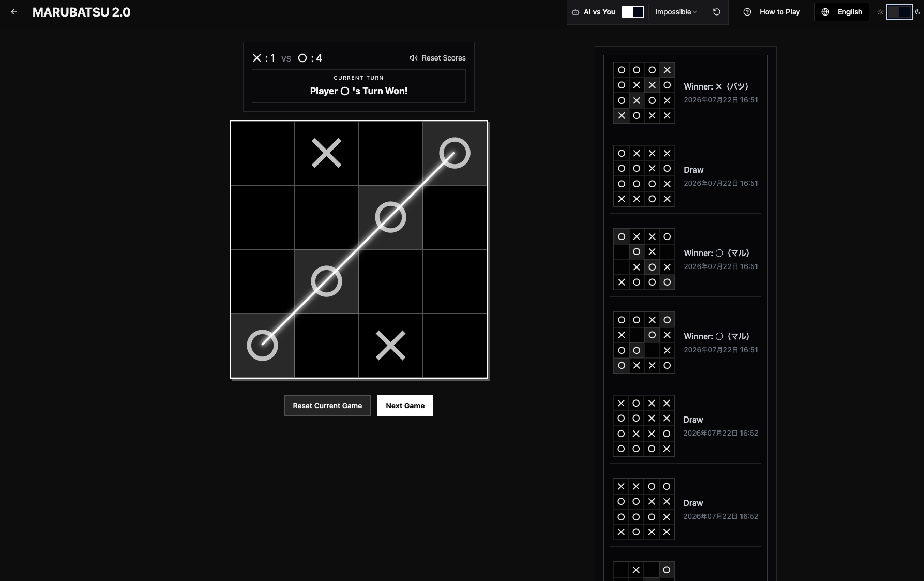Click the 'AI vs You' label
Viewport: 924px width, 581px height.
click(x=599, y=12)
